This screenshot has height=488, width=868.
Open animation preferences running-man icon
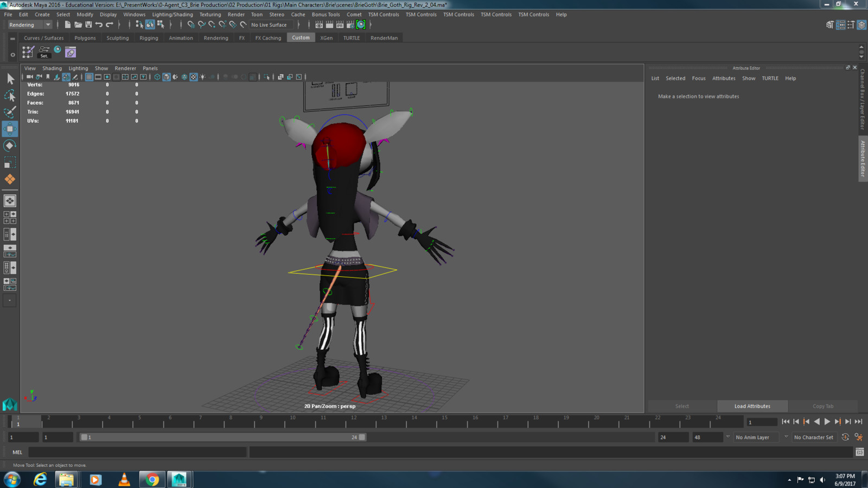(x=858, y=437)
